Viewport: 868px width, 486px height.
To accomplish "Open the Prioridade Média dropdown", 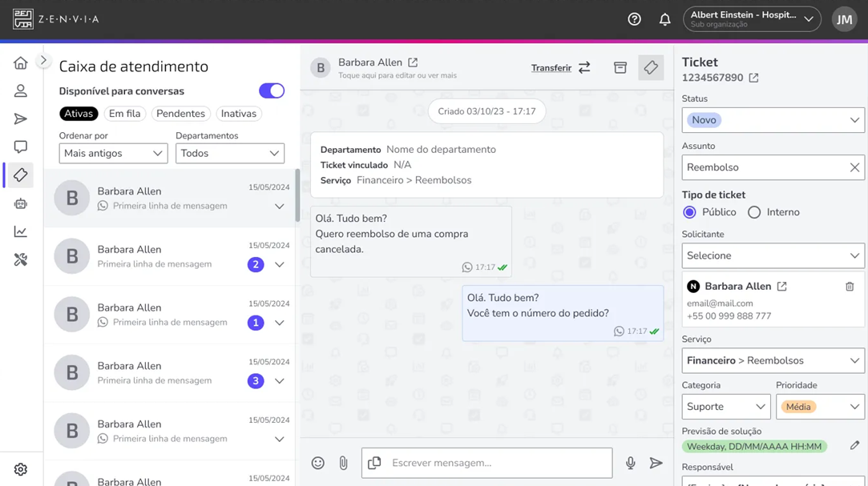I will click(821, 407).
